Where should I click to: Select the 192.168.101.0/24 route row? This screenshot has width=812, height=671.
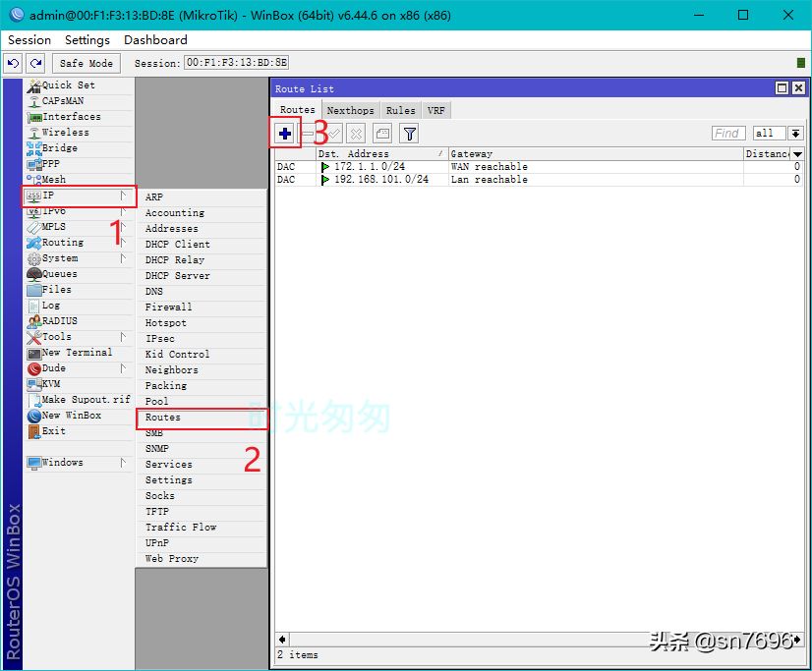[539, 180]
